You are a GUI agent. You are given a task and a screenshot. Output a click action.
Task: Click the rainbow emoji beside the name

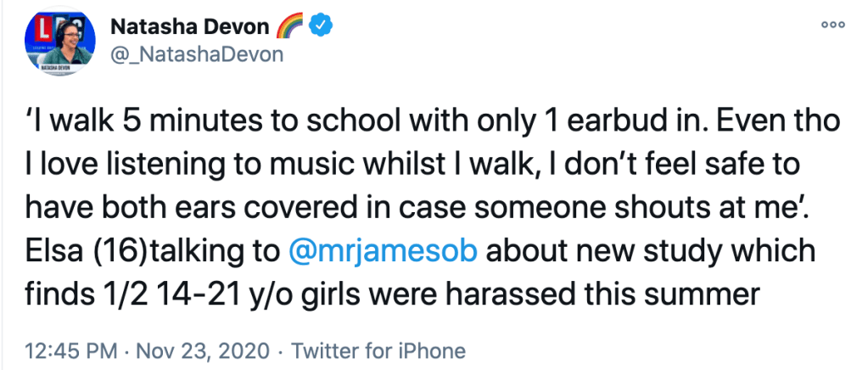[x=290, y=27]
